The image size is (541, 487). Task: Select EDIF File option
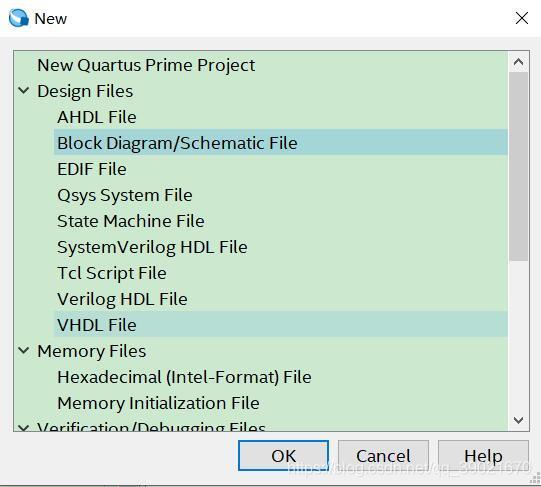pyautogui.click(x=92, y=169)
